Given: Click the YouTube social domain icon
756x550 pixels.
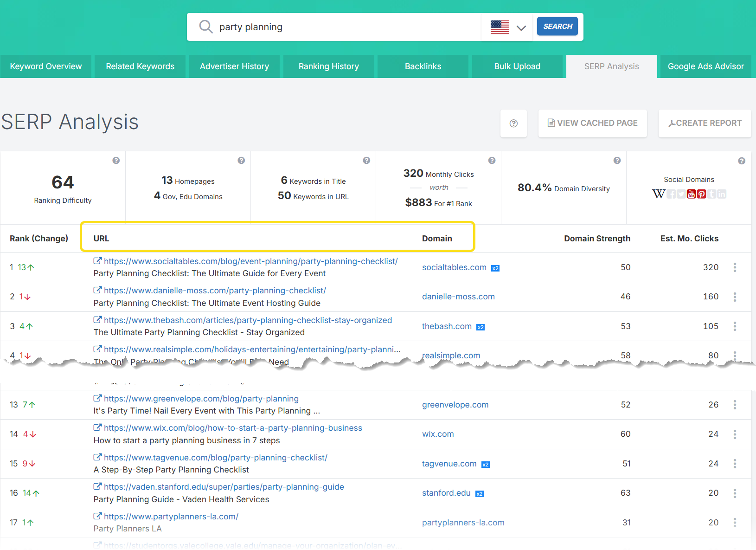Looking at the screenshot, I should coord(691,194).
